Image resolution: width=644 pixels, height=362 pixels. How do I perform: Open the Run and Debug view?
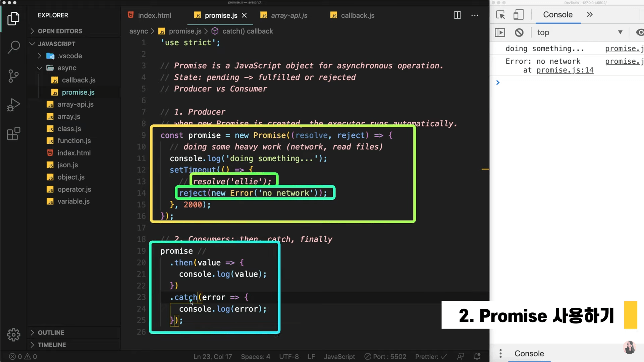click(13, 105)
